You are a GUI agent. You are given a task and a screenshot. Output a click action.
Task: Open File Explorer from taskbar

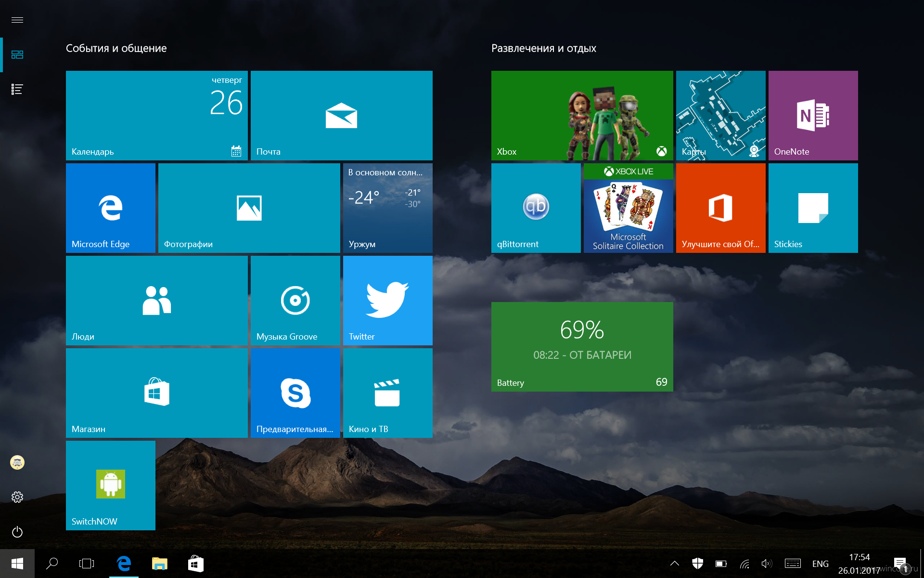click(159, 564)
